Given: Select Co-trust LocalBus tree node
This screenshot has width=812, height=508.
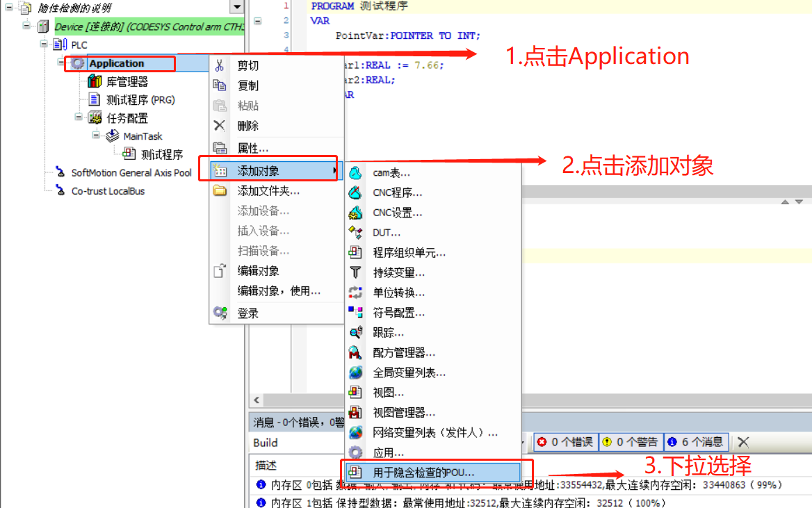Looking at the screenshot, I should [x=108, y=190].
